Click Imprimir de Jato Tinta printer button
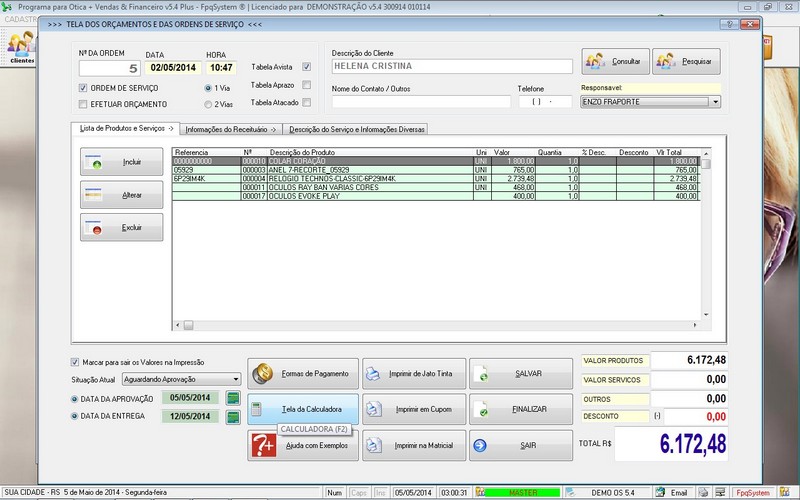The height and width of the screenshot is (500, 800). tap(410, 374)
